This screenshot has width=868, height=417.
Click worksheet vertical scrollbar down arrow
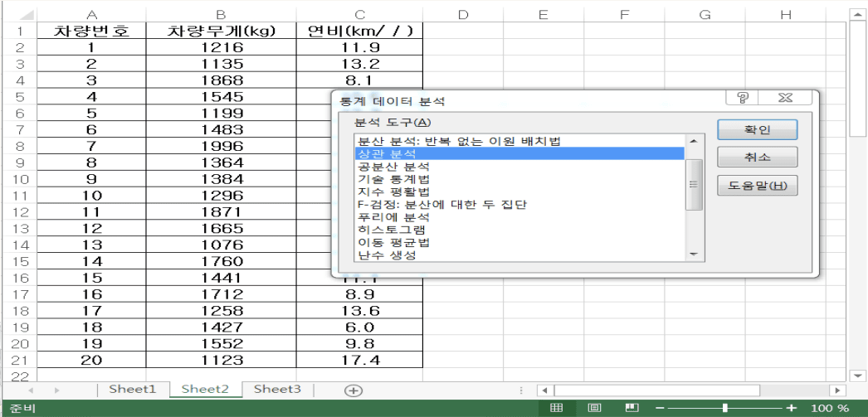[x=859, y=376]
